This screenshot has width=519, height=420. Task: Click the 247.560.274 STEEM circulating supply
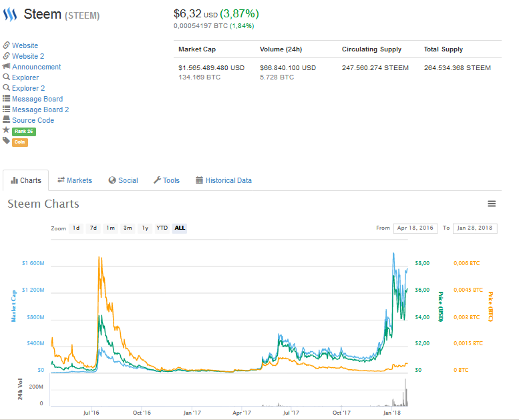[x=375, y=68]
